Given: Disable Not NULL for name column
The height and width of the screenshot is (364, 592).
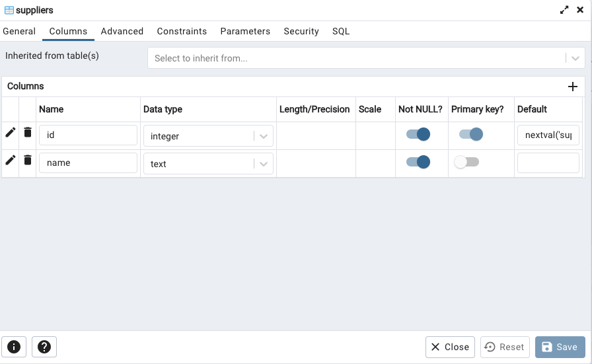Looking at the screenshot, I should (418, 163).
